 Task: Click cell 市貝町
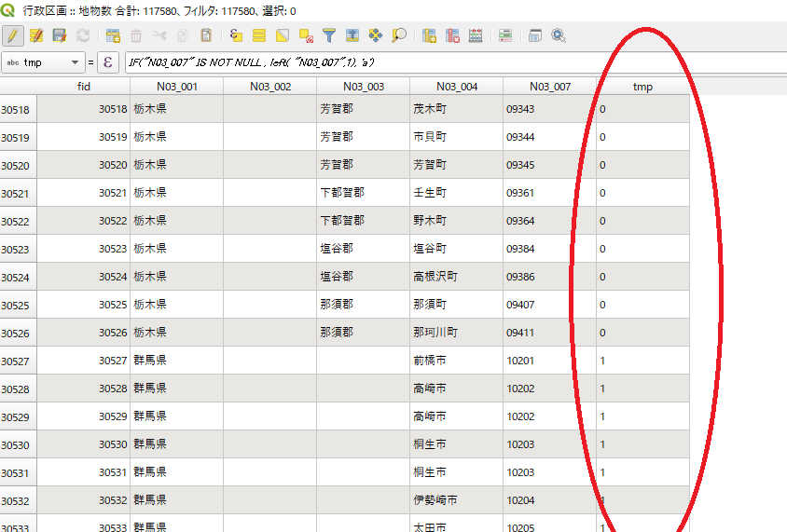(457, 137)
